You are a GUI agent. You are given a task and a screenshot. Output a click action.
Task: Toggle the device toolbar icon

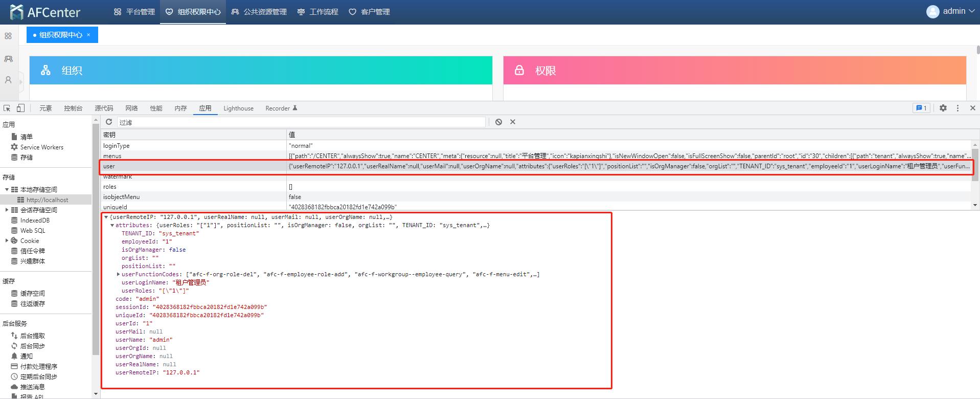click(x=20, y=108)
